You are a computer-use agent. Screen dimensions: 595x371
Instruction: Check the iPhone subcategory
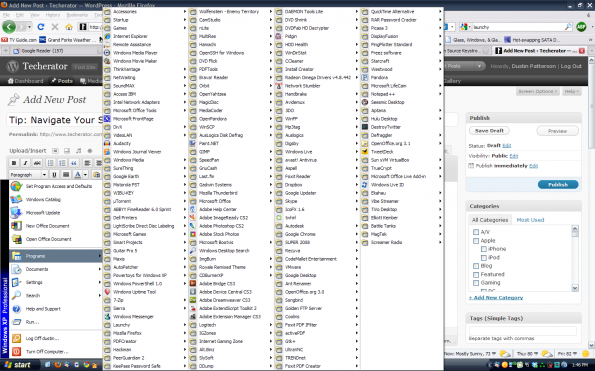click(x=483, y=249)
